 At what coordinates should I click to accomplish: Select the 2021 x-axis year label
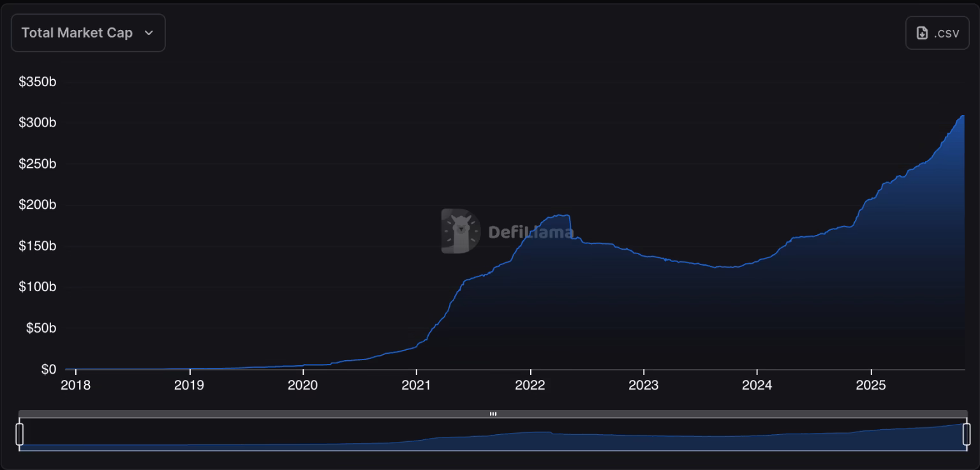pos(416,385)
